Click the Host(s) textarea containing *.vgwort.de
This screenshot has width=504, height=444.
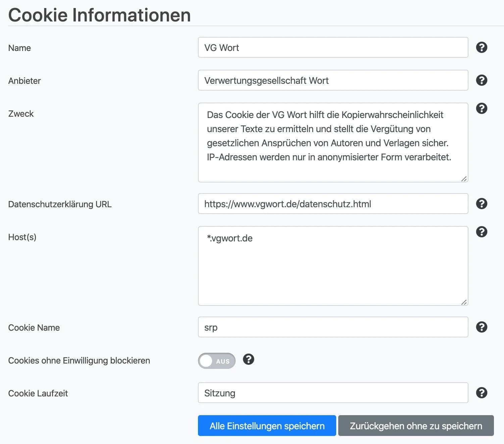click(x=333, y=266)
